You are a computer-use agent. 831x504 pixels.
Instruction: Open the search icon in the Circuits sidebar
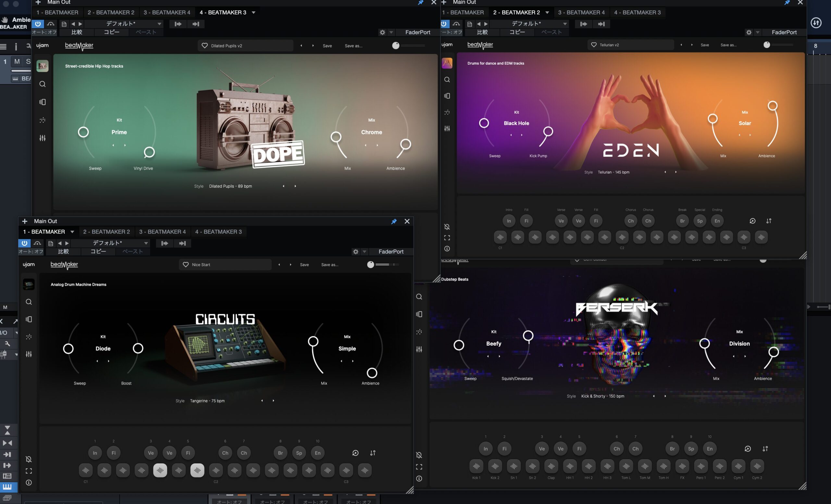click(29, 302)
